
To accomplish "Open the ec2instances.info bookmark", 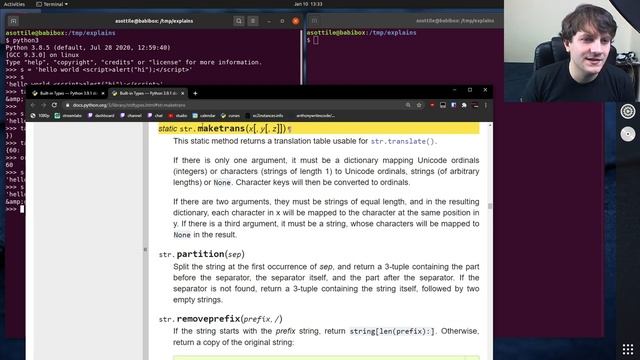I will (264, 116).
